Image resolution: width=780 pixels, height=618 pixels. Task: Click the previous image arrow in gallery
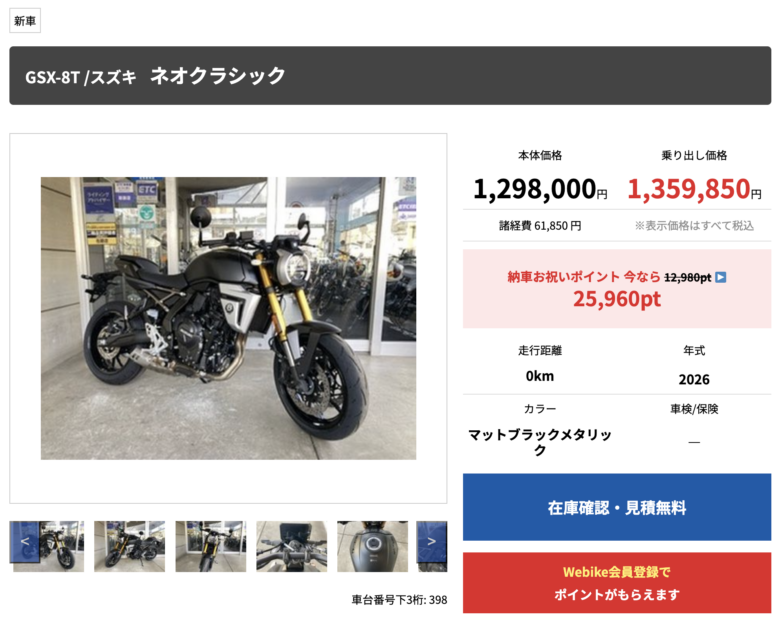(x=24, y=541)
